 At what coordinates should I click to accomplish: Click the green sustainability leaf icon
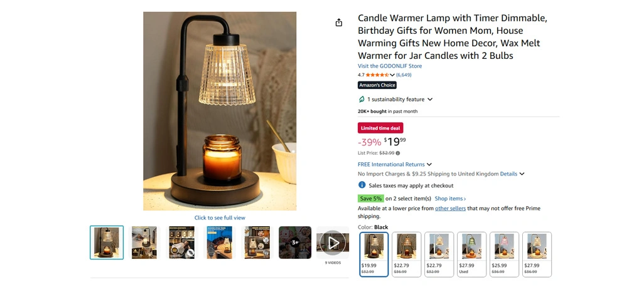[362, 99]
